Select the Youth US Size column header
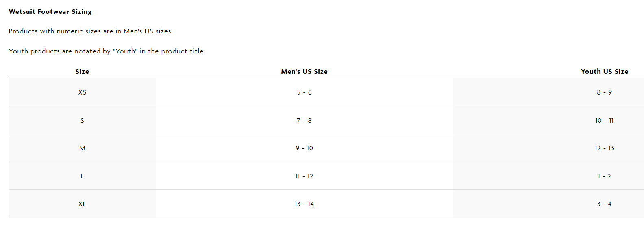Screen dimensions: 644x233 click(605, 72)
